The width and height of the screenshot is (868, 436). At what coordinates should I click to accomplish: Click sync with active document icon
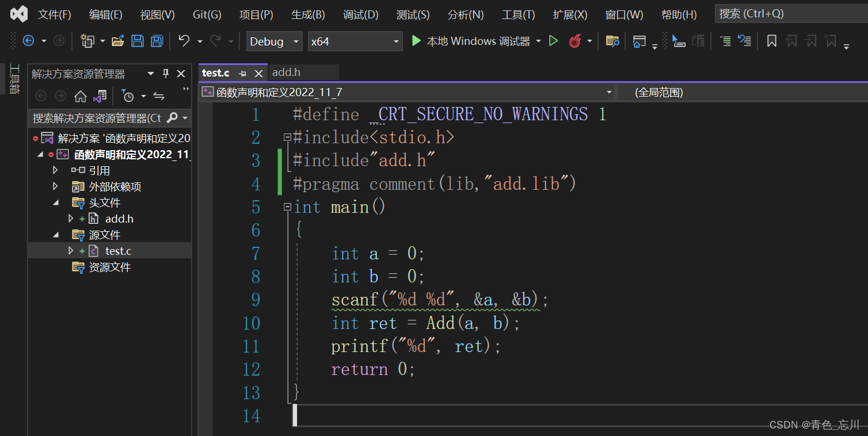pyautogui.click(x=159, y=96)
